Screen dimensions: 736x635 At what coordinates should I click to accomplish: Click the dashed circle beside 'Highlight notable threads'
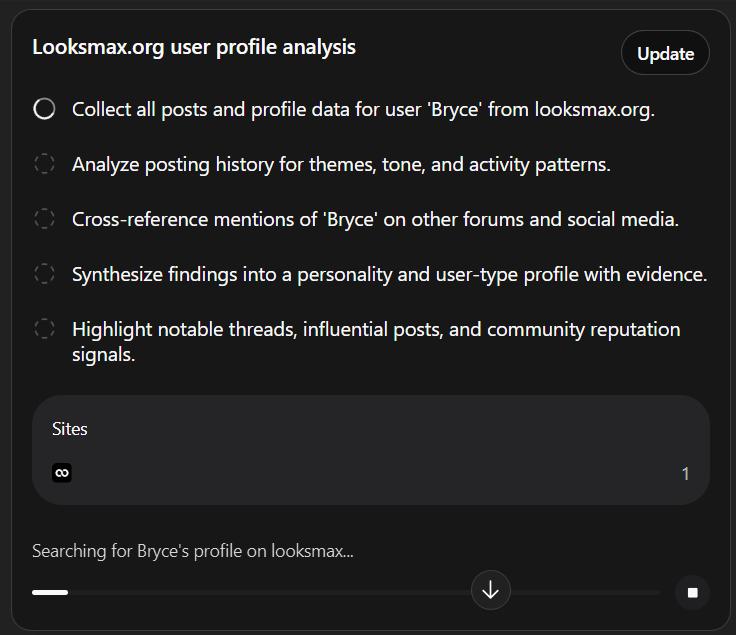(x=44, y=329)
